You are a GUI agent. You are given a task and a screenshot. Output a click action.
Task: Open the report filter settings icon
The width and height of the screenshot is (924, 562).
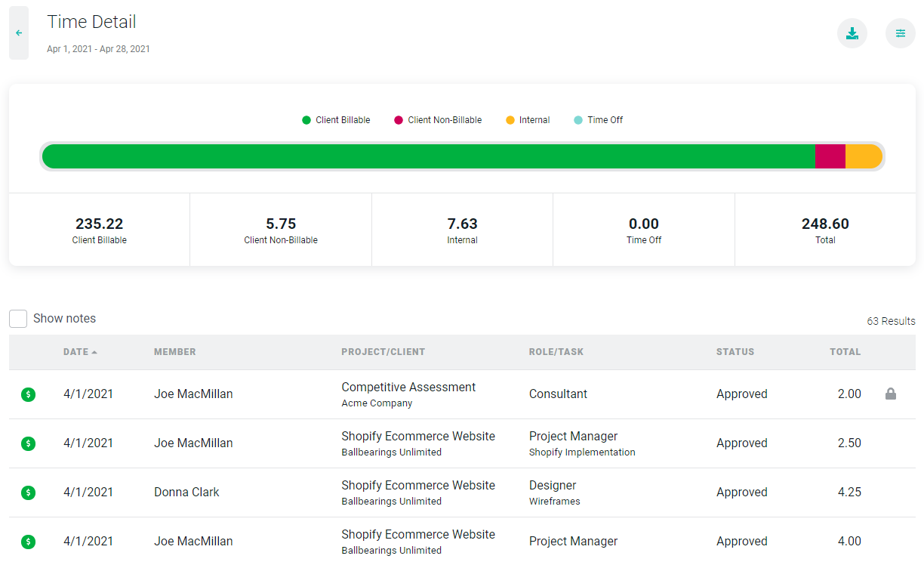pyautogui.click(x=901, y=33)
